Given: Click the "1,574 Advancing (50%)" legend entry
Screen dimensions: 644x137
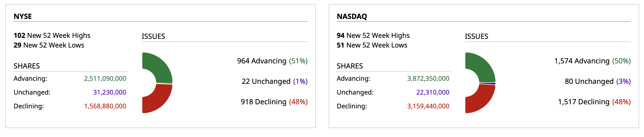Looking at the screenshot, I should pyautogui.click(x=592, y=61).
